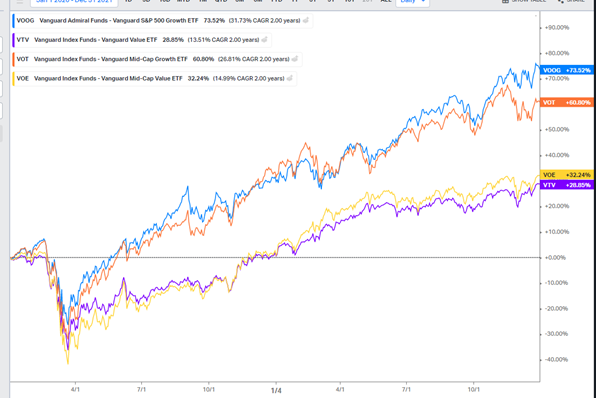
Task: Select the VOT ticker symbol in the legend
Action: click(x=22, y=59)
